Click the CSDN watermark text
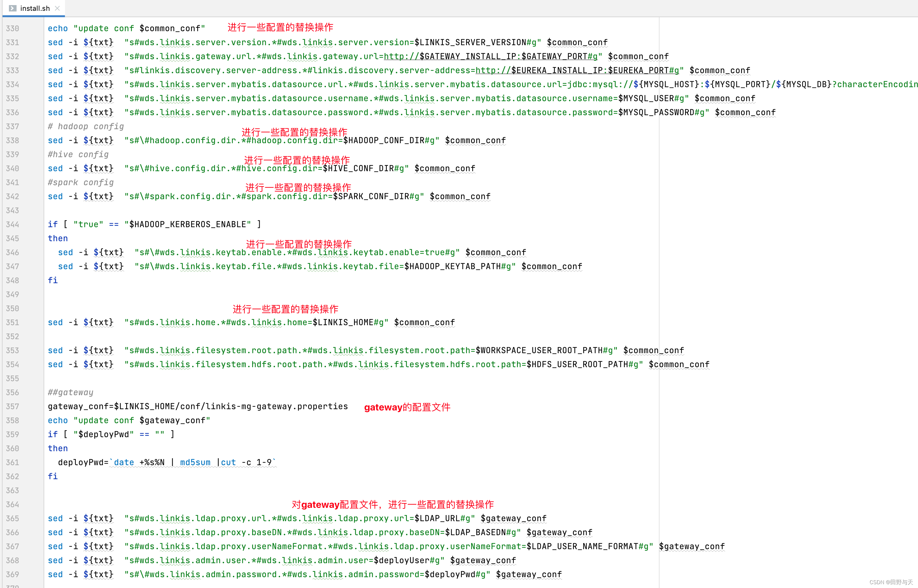 pos(891,582)
